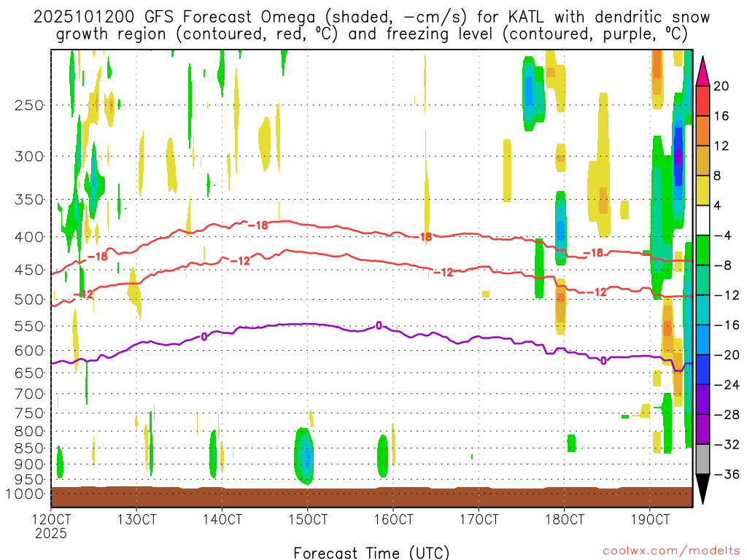The height and width of the screenshot is (560, 747).
Task: Click the '2025' year label under 120CT
Action: pos(51,533)
